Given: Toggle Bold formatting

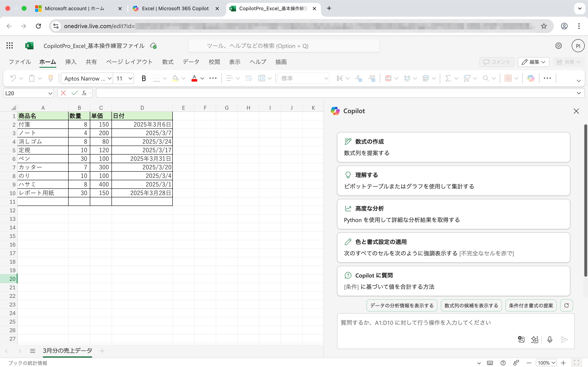Looking at the screenshot, I should (144, 78).
